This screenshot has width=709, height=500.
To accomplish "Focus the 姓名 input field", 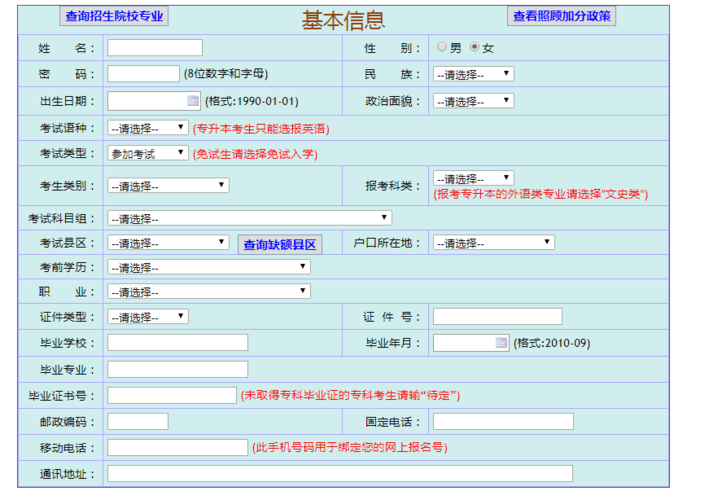I will [x=155, y=47].
